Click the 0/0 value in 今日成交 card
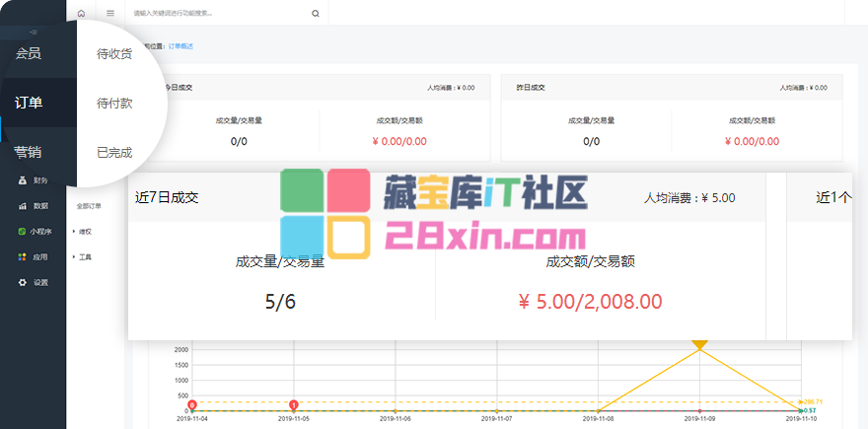Screen dimensions: 868x429 tap(239, 142)
